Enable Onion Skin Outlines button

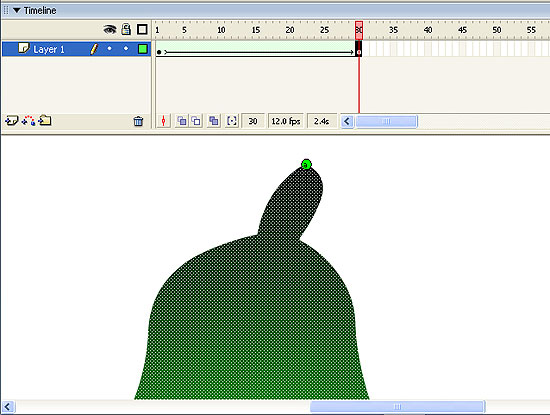(196, 121)
